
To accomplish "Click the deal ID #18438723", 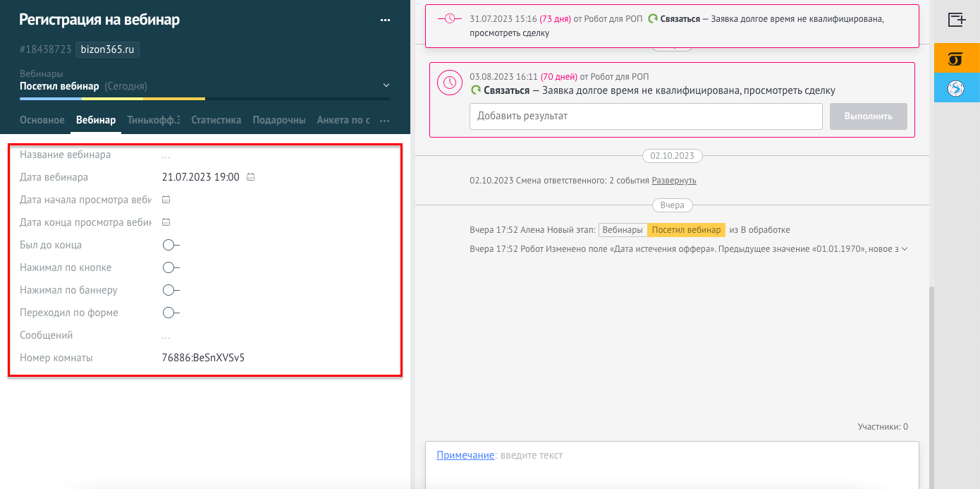I will (46, 49).
